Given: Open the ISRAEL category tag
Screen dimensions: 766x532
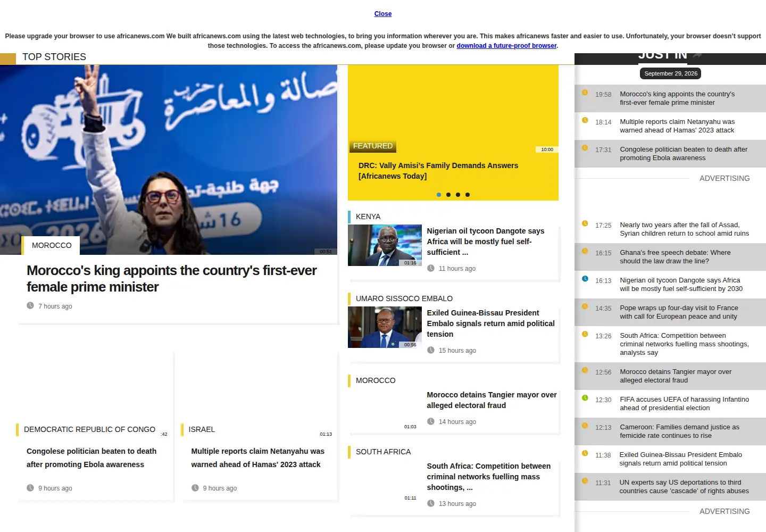Looking at the screenshot, I should pyautogui.click(x=202, y=429).
